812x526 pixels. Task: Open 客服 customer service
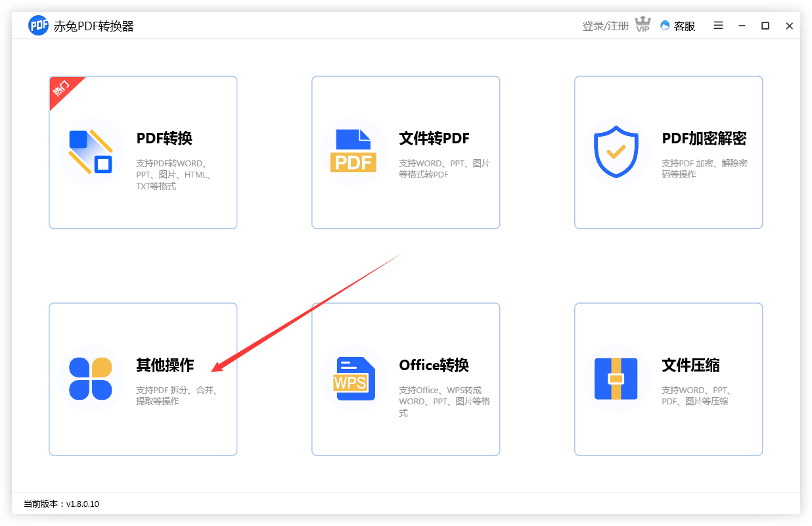[677, 26]
